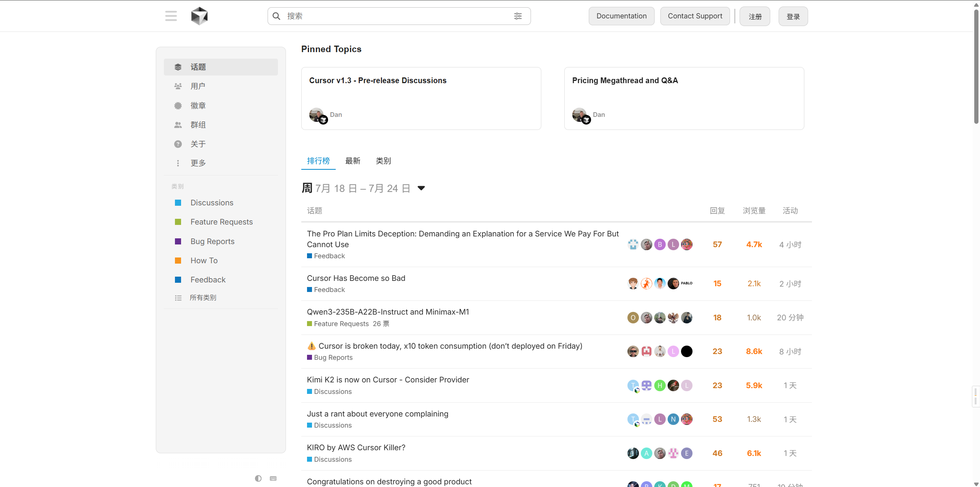Expand the weekly date range dropdown

421,188
